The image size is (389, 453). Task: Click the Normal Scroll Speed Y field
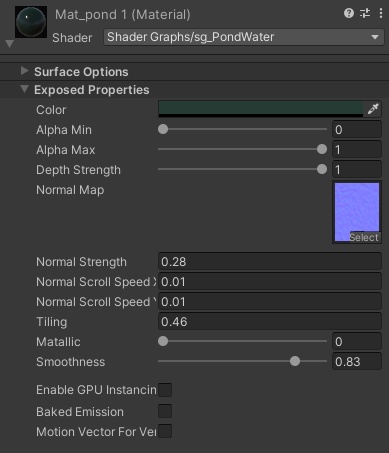[270, 302]
